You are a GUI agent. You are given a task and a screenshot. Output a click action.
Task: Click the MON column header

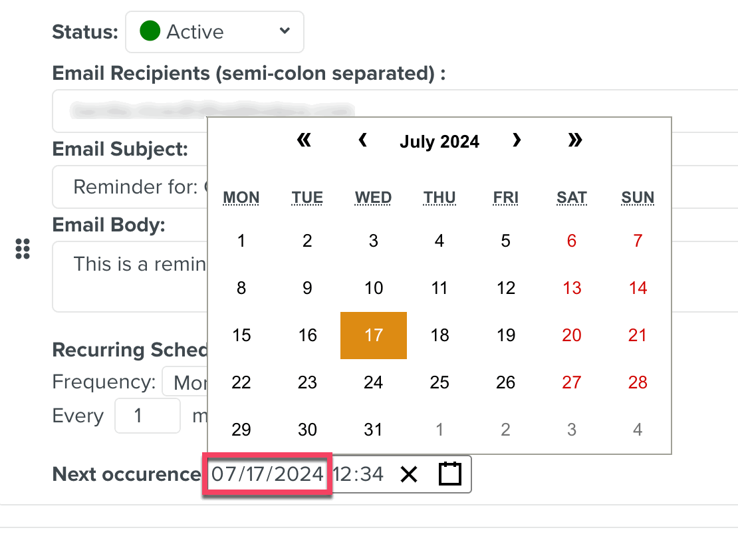[x=241, y=197]
